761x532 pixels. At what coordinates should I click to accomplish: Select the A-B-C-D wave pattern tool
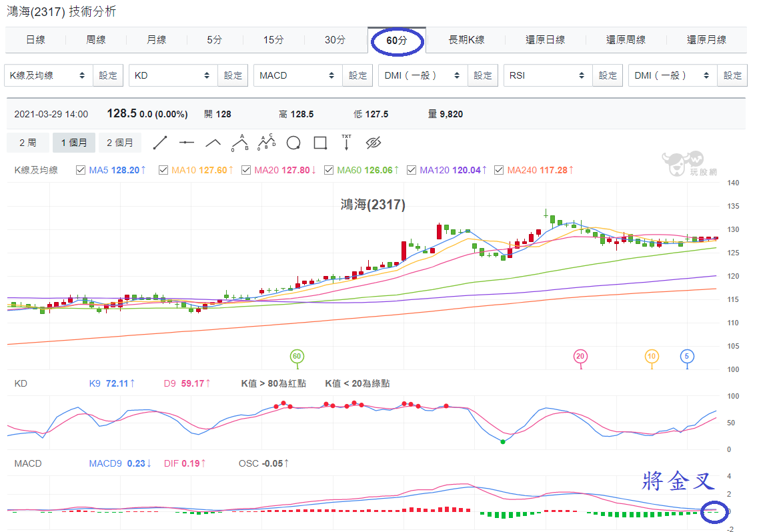[x=266, y=142]
